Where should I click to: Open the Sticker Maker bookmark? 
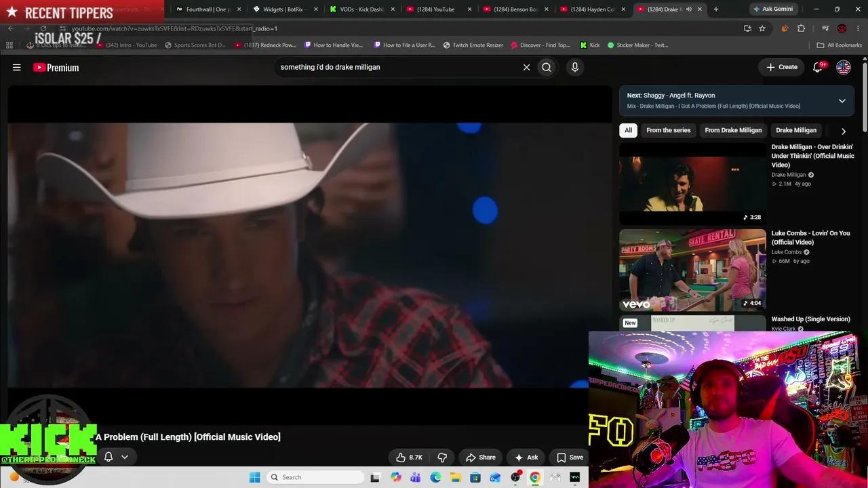[x=637, y=45]
